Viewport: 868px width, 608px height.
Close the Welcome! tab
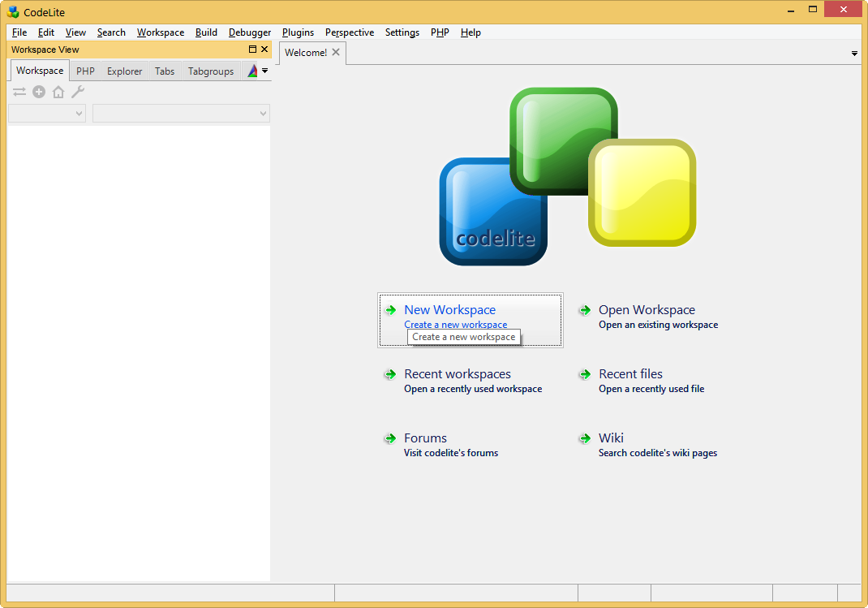[336, 52]
